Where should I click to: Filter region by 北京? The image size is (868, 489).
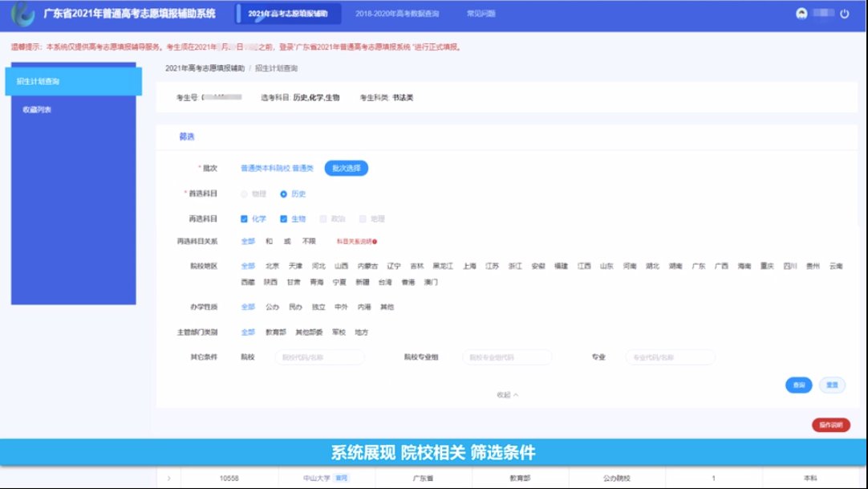(x=272, y=266)
